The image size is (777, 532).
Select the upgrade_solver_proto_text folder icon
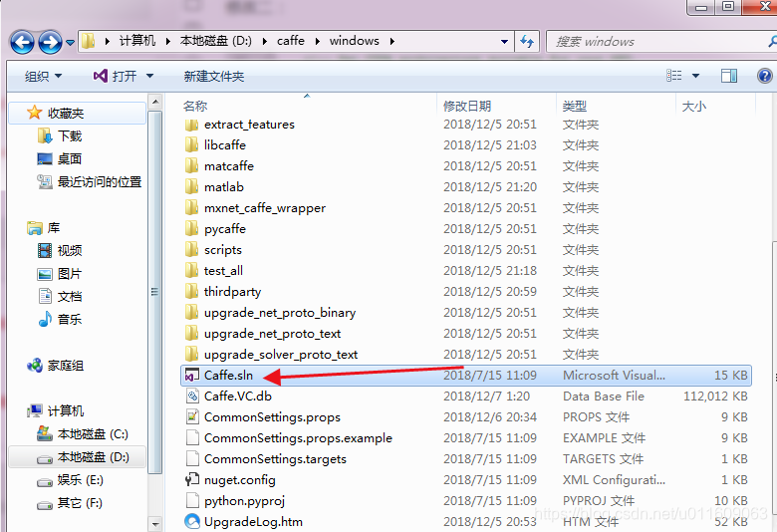click(x=192, y=355)
